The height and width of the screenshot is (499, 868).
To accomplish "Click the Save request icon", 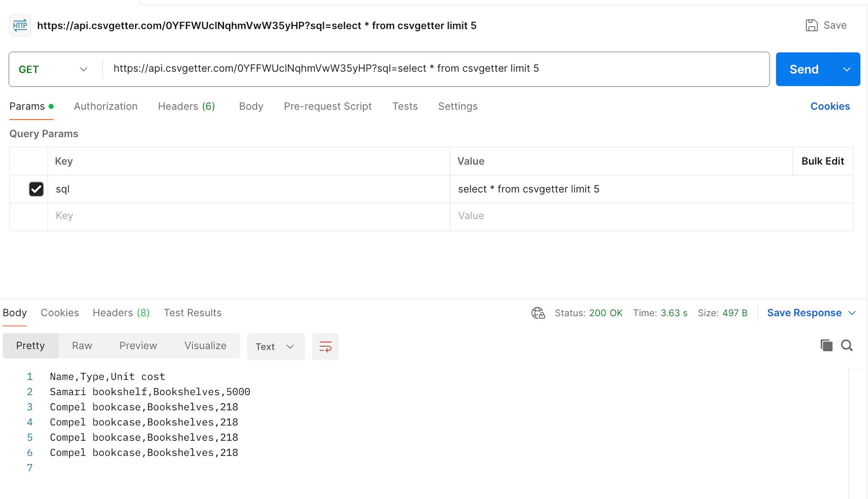I will click(812, 25).
